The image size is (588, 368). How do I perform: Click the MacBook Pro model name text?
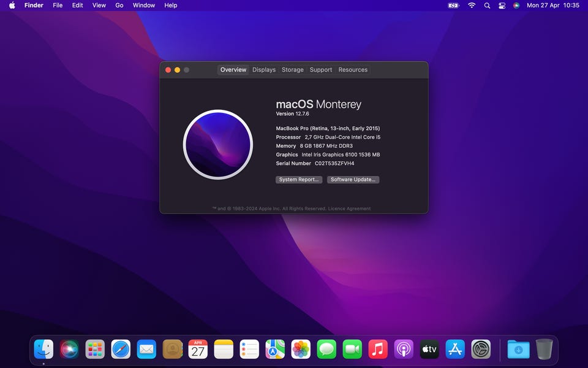click(328, 128)
